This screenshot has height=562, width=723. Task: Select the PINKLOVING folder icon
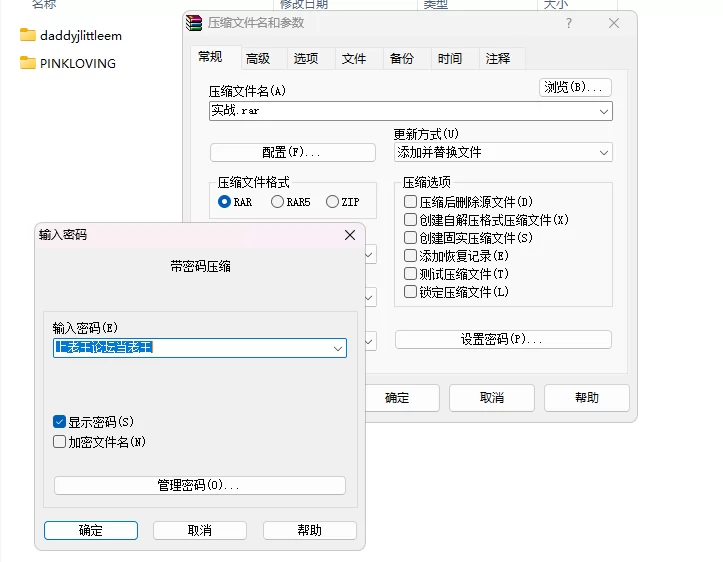pyautogui.click(x=28, y=63)
